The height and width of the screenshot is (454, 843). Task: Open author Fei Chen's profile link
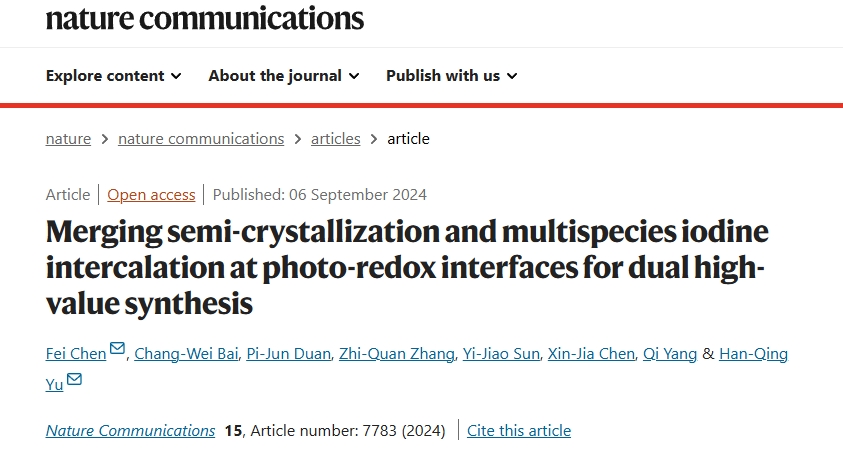[x=76, y=354]
